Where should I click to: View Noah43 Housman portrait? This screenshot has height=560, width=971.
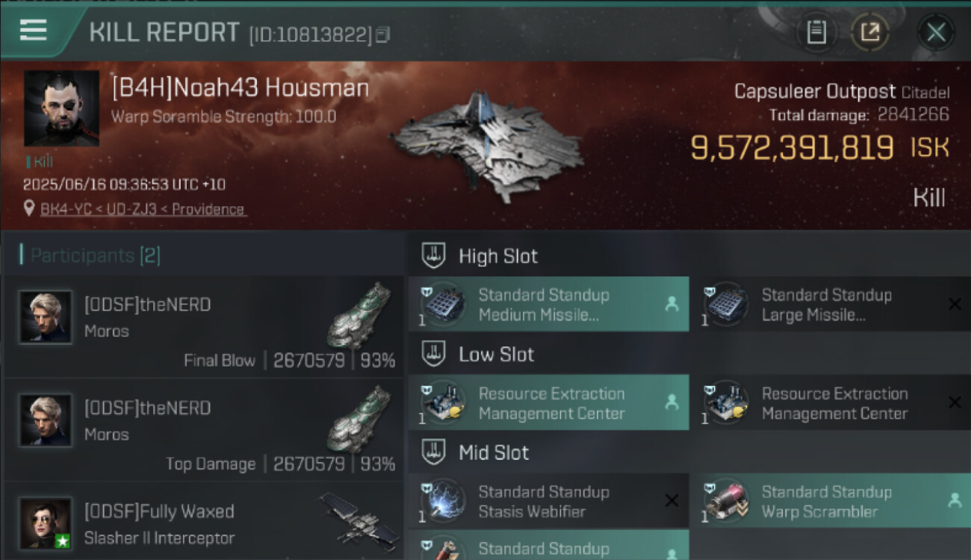61,108
